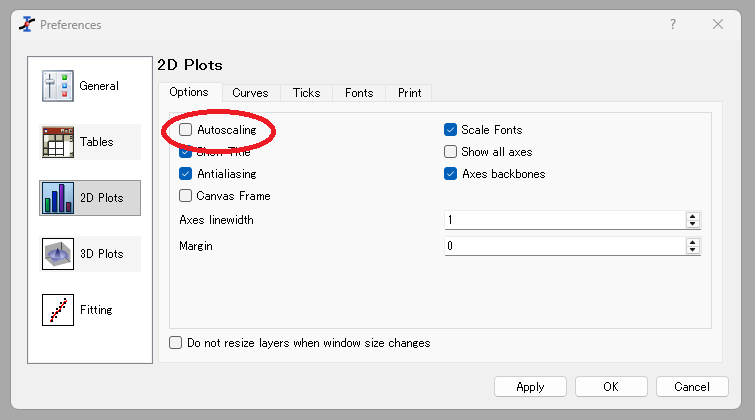Image resolution: width=755 pixels, height=420 pixels.
Task: Increase Axes linewidth with up arrow
Action: click(x=692, y=216)
